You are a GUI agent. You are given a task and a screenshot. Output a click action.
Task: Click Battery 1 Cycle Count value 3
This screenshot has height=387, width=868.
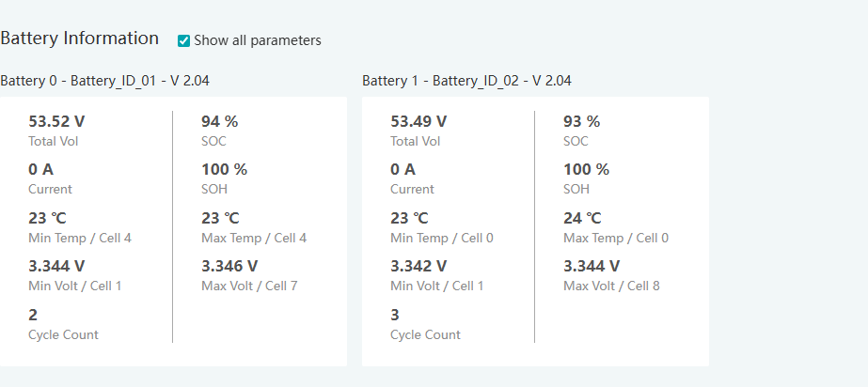coord(395,316)
